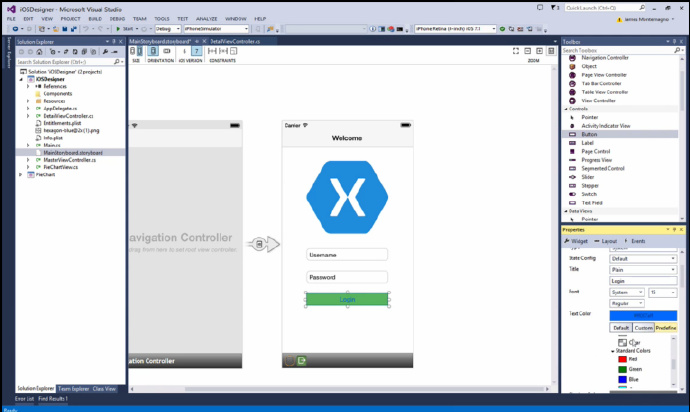
Task: Collapse the iOSDesigner project node
Action: (x=21, y=80)
